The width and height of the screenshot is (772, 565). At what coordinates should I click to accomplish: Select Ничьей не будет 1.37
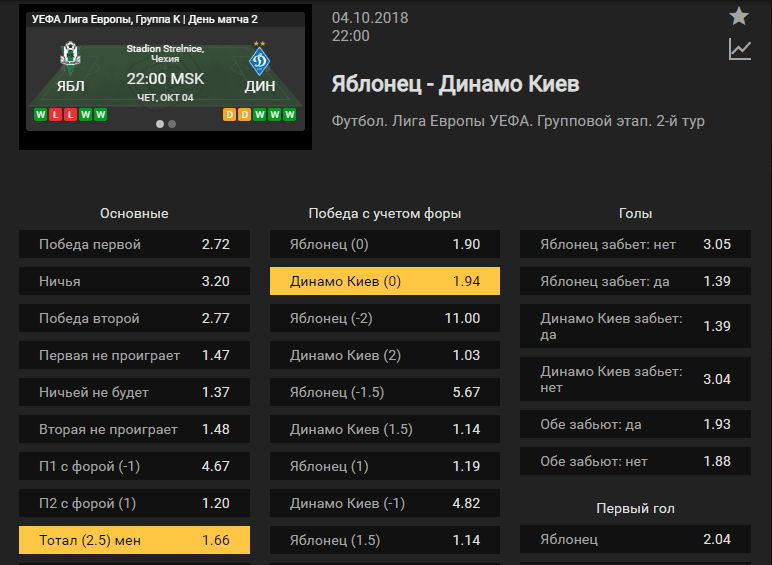coord(134,392)
